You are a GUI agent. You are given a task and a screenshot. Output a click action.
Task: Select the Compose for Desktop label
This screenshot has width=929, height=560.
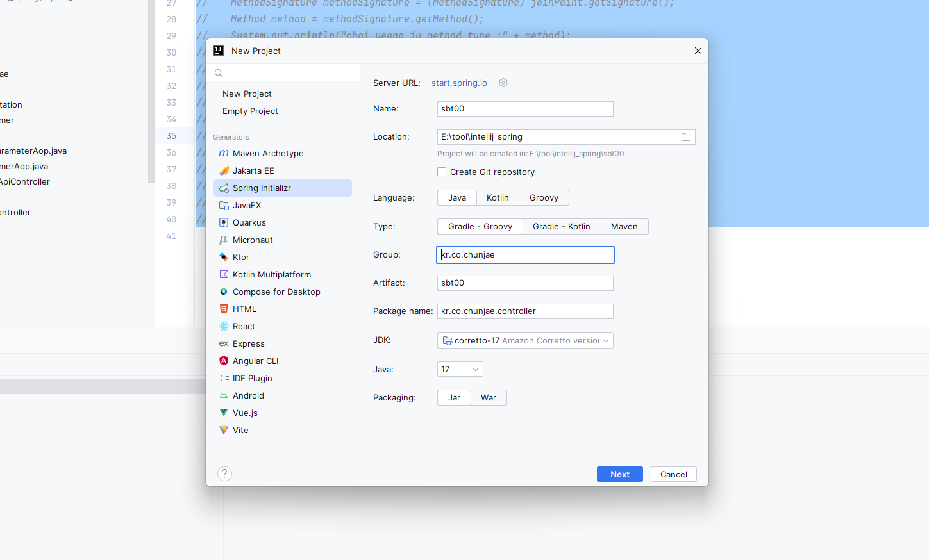point(276,292)
